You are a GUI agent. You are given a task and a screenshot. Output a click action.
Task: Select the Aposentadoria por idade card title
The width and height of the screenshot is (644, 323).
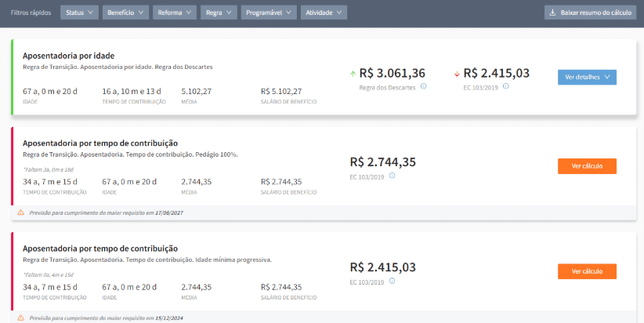pos(69,56)
